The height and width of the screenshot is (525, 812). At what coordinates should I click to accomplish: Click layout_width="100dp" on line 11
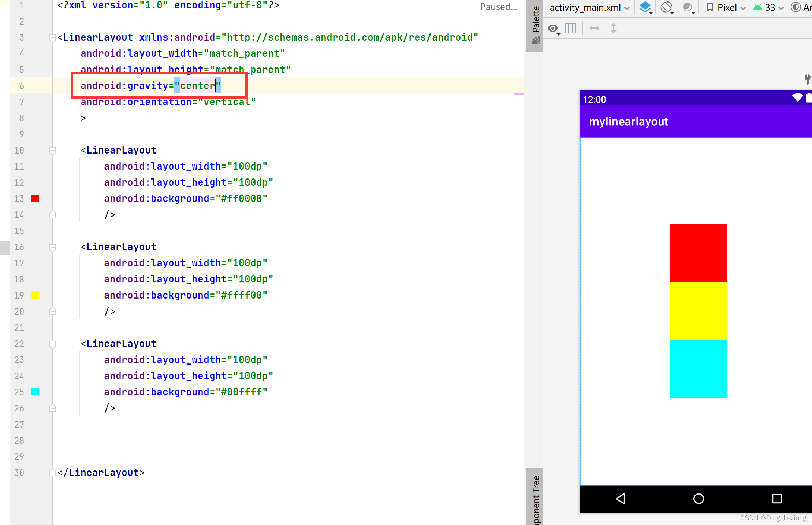(186, 166)
